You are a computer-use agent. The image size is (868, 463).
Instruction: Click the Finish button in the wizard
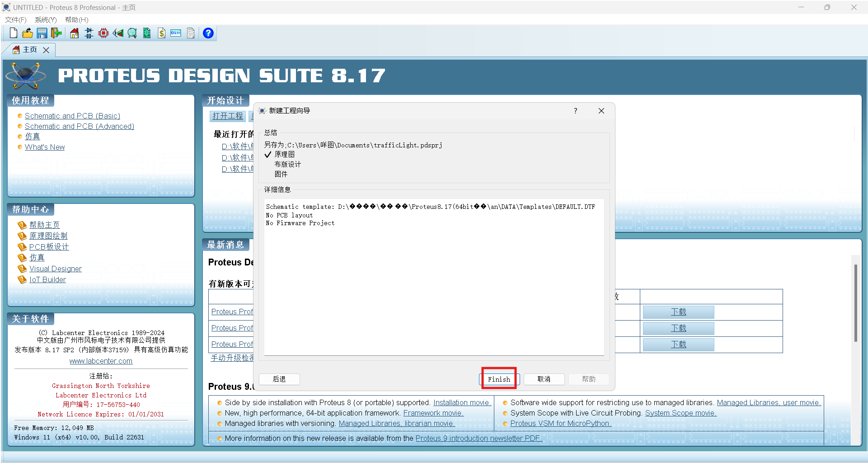tap(499, 379)
